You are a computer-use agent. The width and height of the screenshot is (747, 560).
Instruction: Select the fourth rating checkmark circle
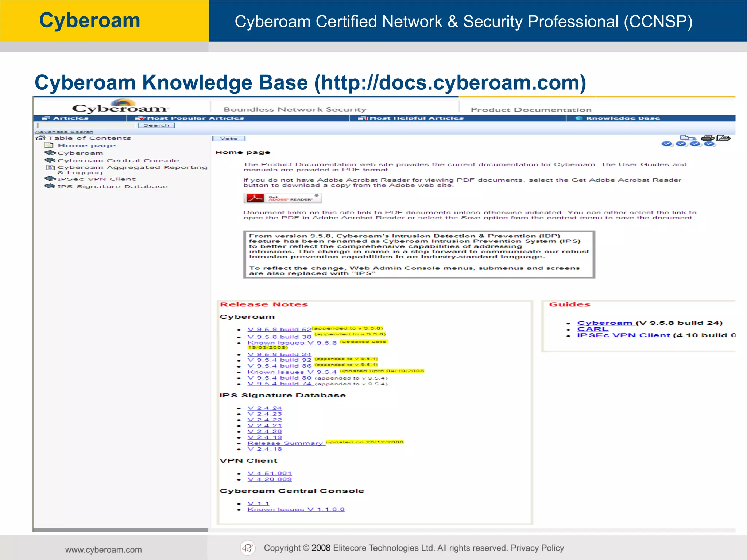point(709,144)
